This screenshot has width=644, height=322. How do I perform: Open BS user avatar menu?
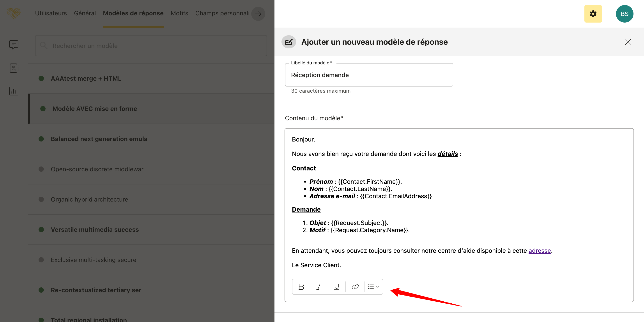[x=624, y=14]
